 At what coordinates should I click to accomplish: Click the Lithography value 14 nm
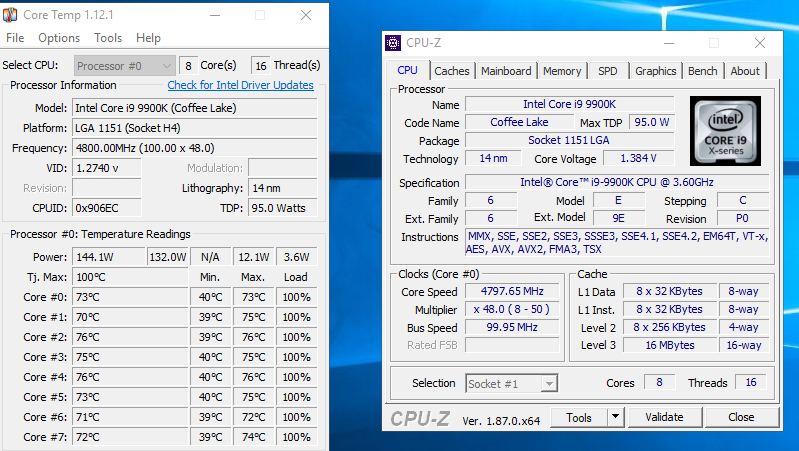coord(283,188)
